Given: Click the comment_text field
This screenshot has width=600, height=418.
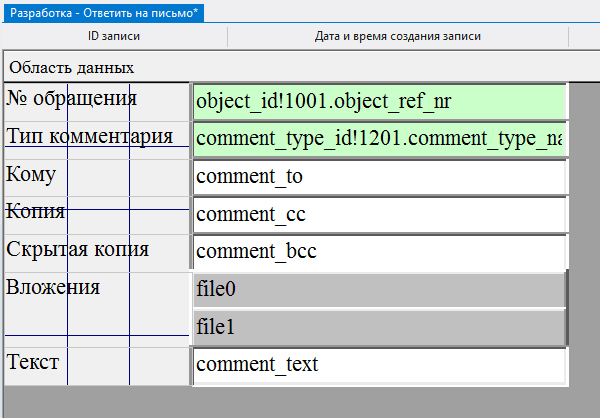Looking at the screenshot, I should 379,365.
